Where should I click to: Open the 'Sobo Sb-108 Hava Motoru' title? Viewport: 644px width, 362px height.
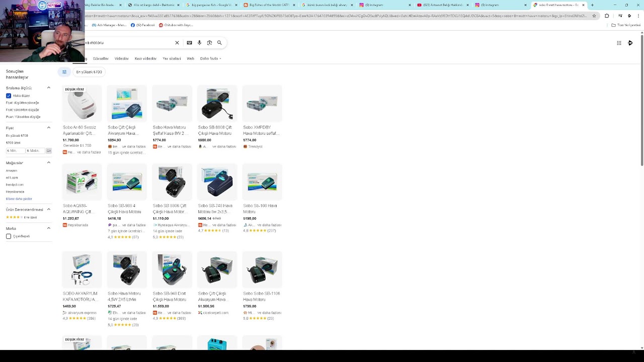click(260, 209)
